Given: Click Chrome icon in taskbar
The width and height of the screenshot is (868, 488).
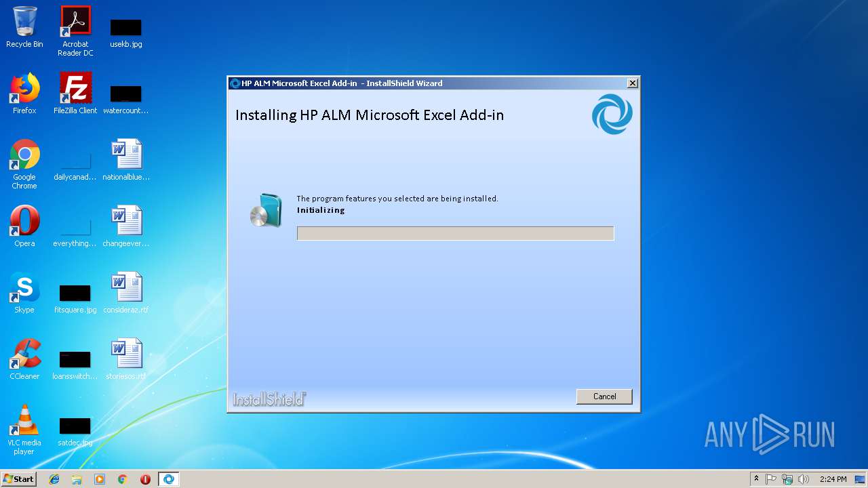Looking at the screenshot, I should 123,479.
